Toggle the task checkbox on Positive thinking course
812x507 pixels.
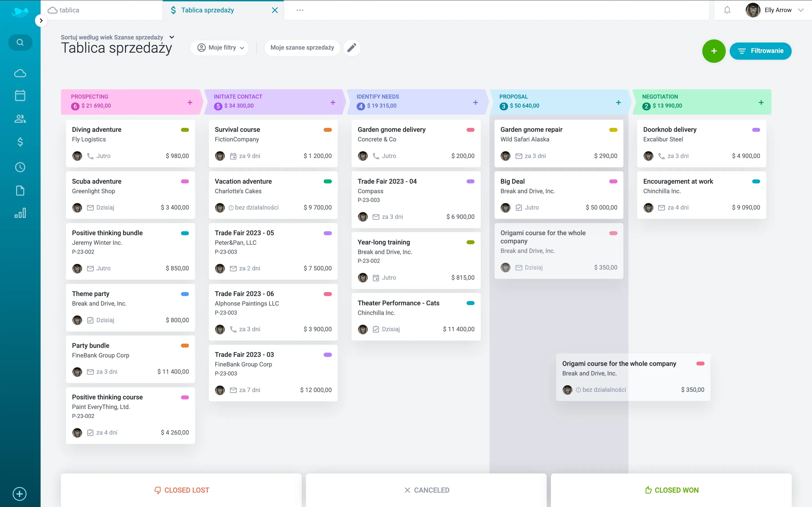(x=90, y=433)
